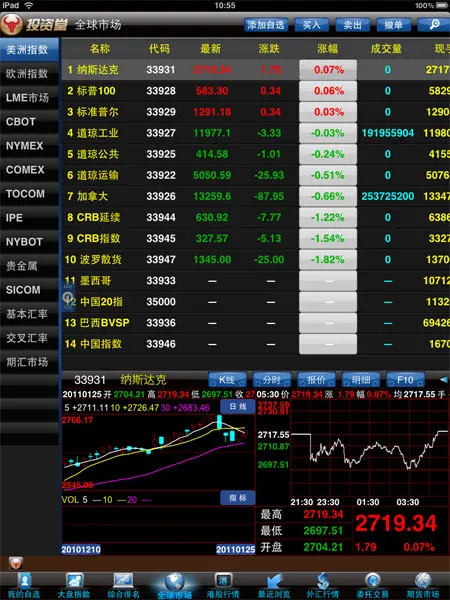Select 期汇市场 in sidebar

tap(29, 362)
